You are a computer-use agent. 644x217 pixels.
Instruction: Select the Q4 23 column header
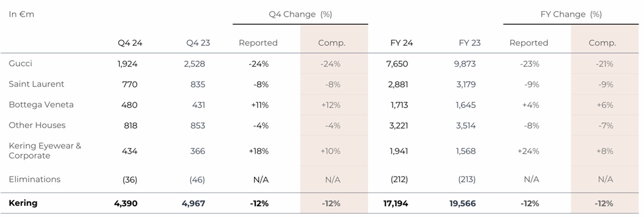point(198,43)
